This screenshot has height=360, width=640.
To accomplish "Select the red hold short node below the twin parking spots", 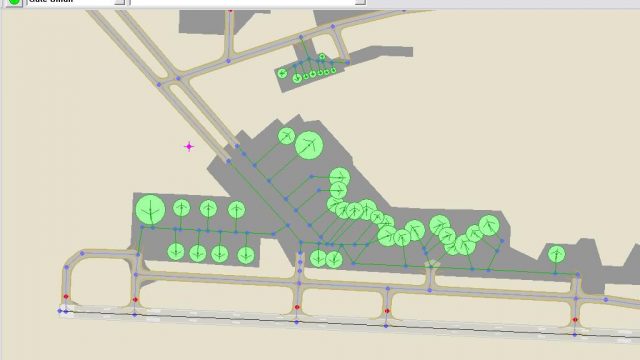I will pos(297,307).
